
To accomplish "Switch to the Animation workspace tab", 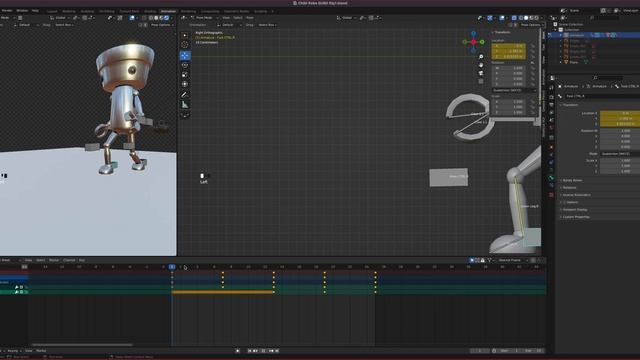I will [x=168, y=11].
